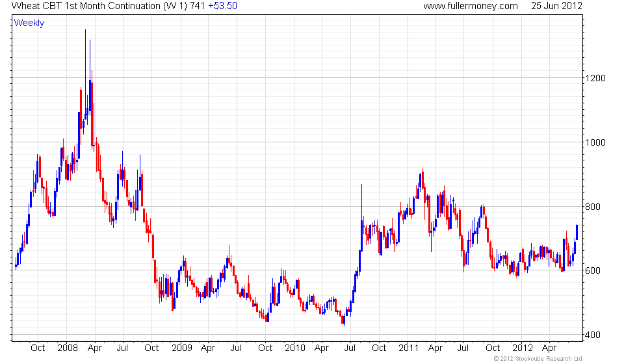The width and height of the screenshot is (637, 364).
Task: Click the '2010' year label on time axis
Action: coord(295,348)
